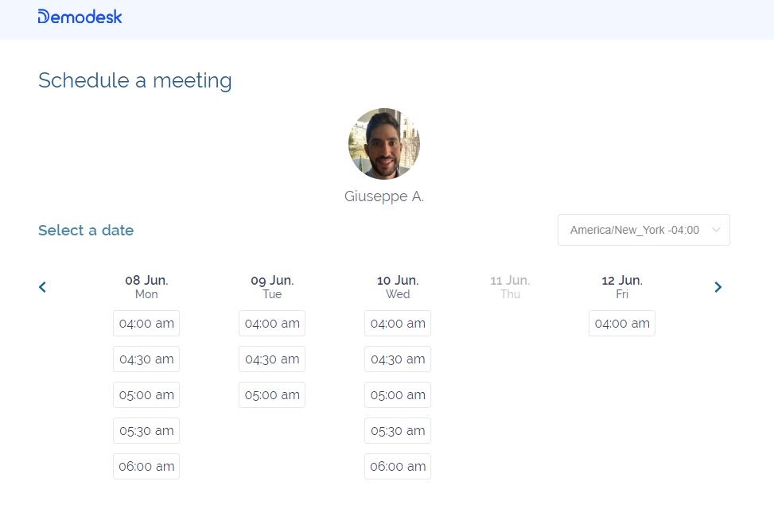Image resolution: width=774 pixels, height=532 pixels.
Task: Book 06:00 am on Monday 08 Jun
Action: point(146,466)
